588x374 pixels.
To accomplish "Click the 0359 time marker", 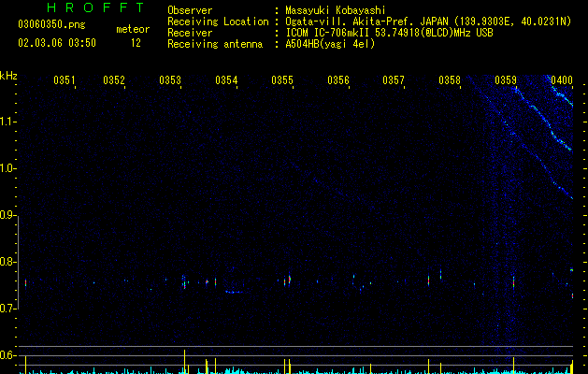I will (x=506, y=80).
